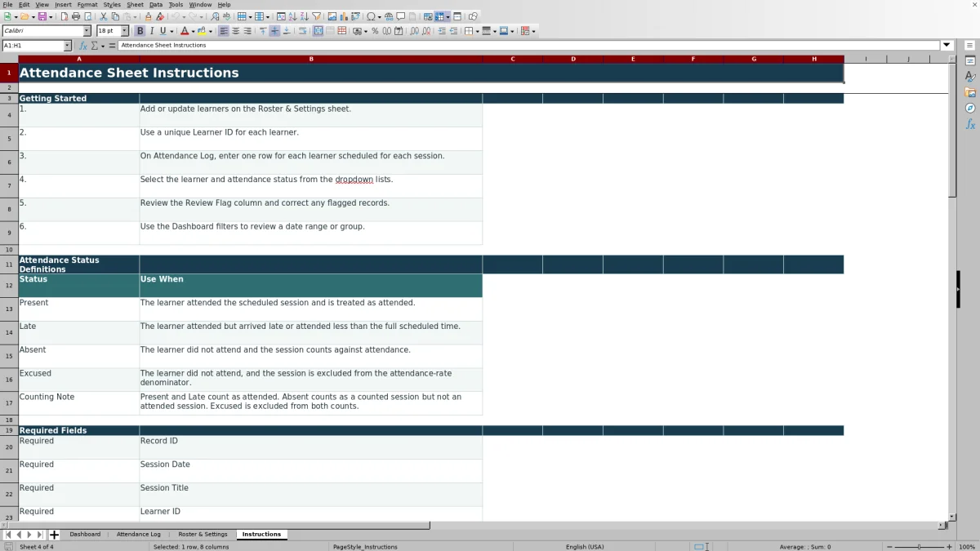Open the sidebar Gallery icon
The height and width of the screenshot is (551, 980).
click(970, 93)
